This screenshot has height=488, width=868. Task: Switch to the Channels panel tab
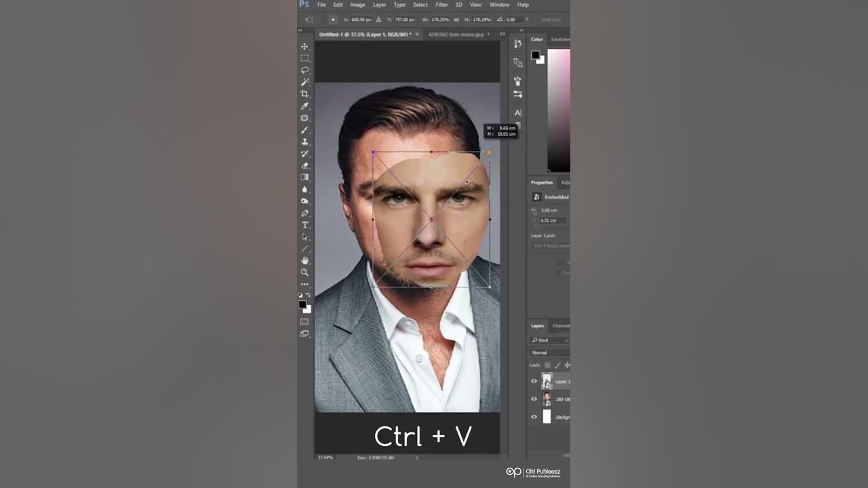(x=561, y=326)
